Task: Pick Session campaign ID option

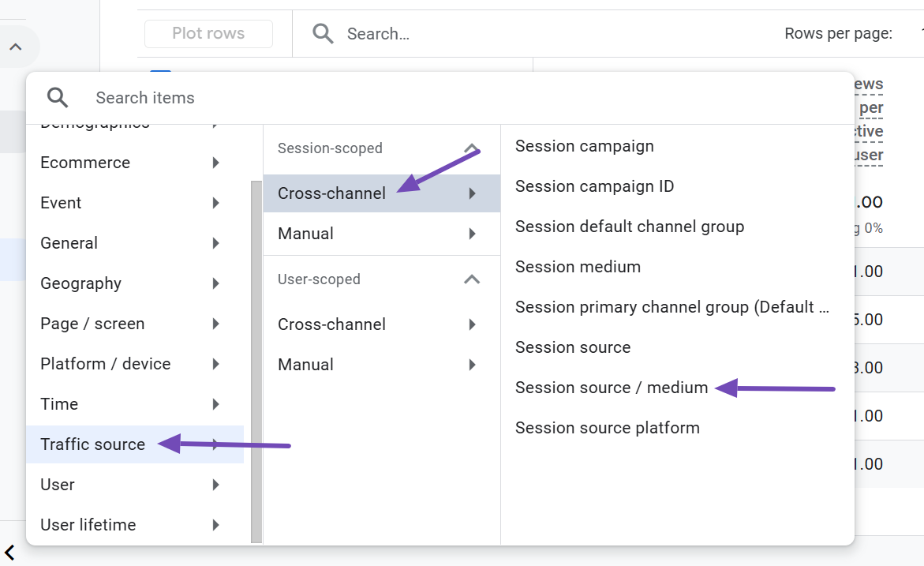Action: [594, 186]
